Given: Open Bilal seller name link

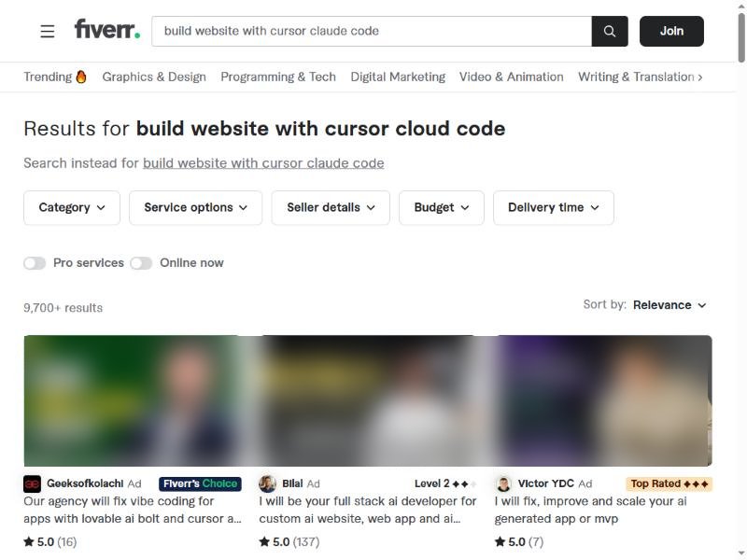Looking at the screenshot, I should (x=292, y=483).
